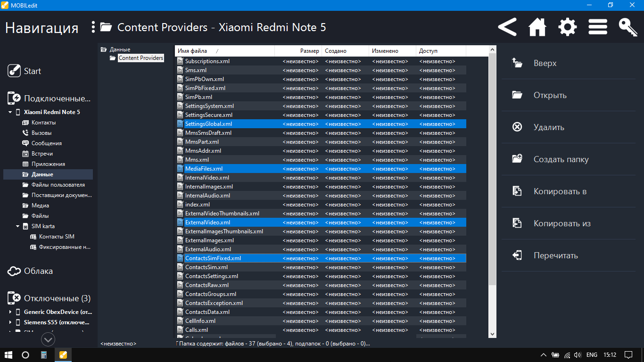
Task: Click the Копировать из icon
Action: (517, 223)
